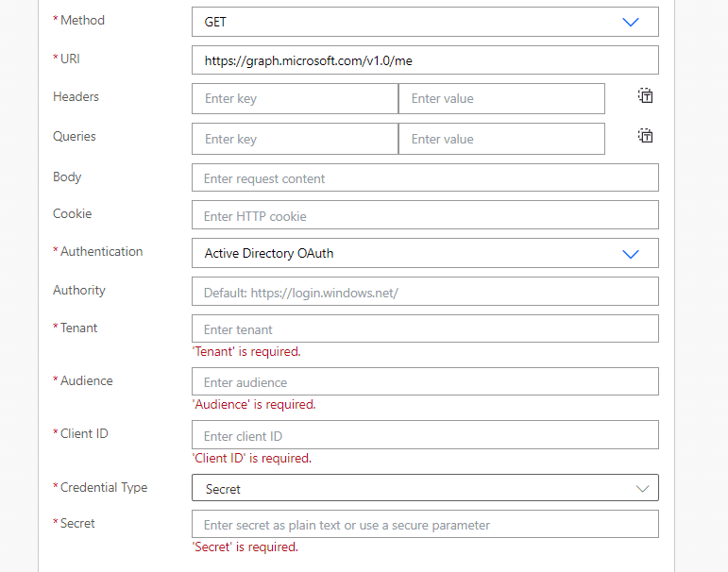Image resolution: width=728 pixels, height=572 pixels.
Task: Click the Cookie input field
Action: click(425, 215)
